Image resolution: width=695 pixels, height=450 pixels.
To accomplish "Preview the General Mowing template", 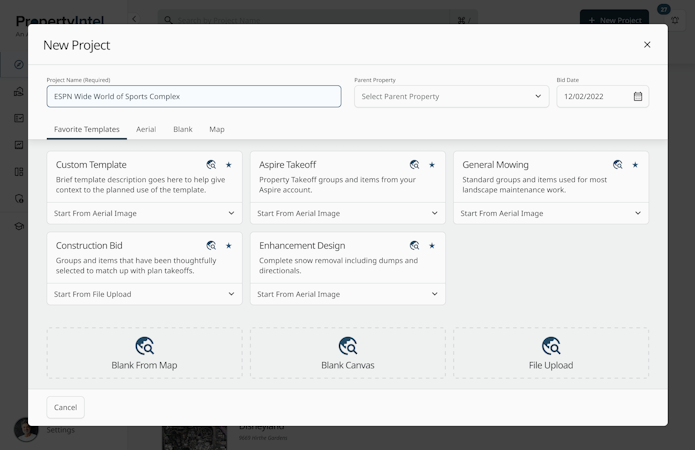I will click(618, 165).
